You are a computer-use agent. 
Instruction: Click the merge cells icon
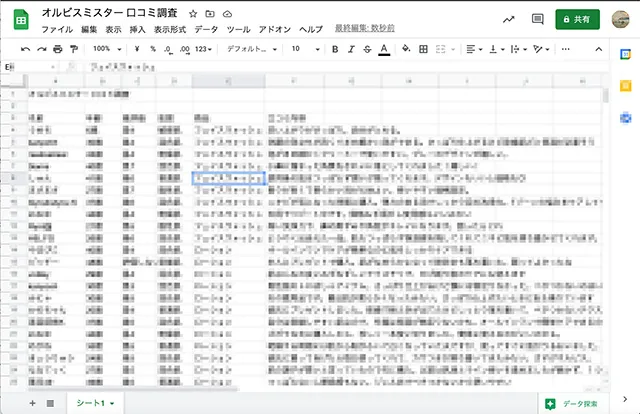click(441, 49)
